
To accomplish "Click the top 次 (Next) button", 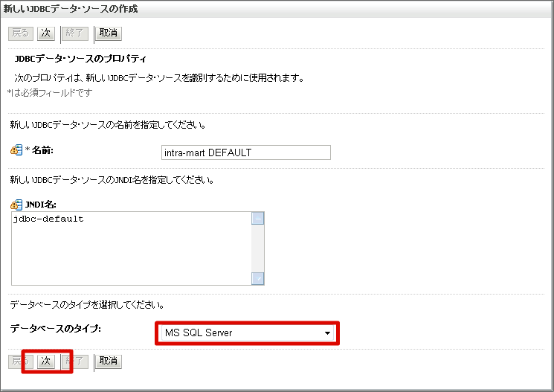I will [x=46, y=33].
